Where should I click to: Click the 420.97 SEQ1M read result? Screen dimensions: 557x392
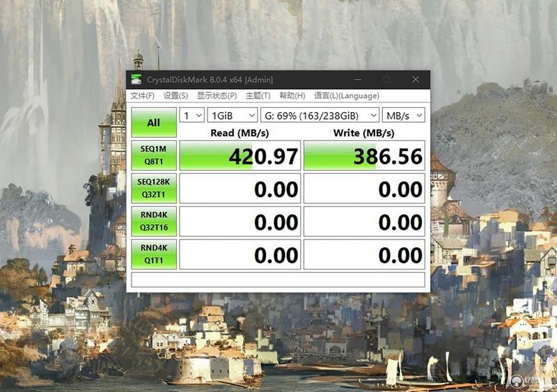[240, 155]
